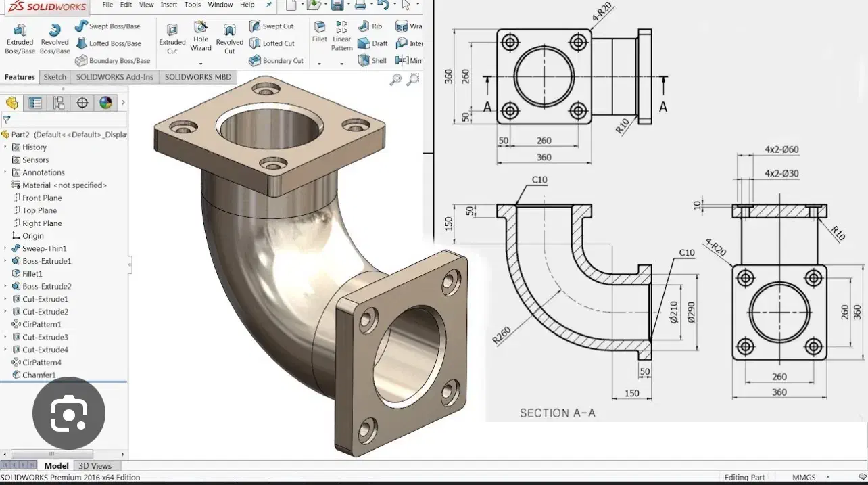Click the Undo arrow icon
The image size is (868, 485).
click(383, 5)
